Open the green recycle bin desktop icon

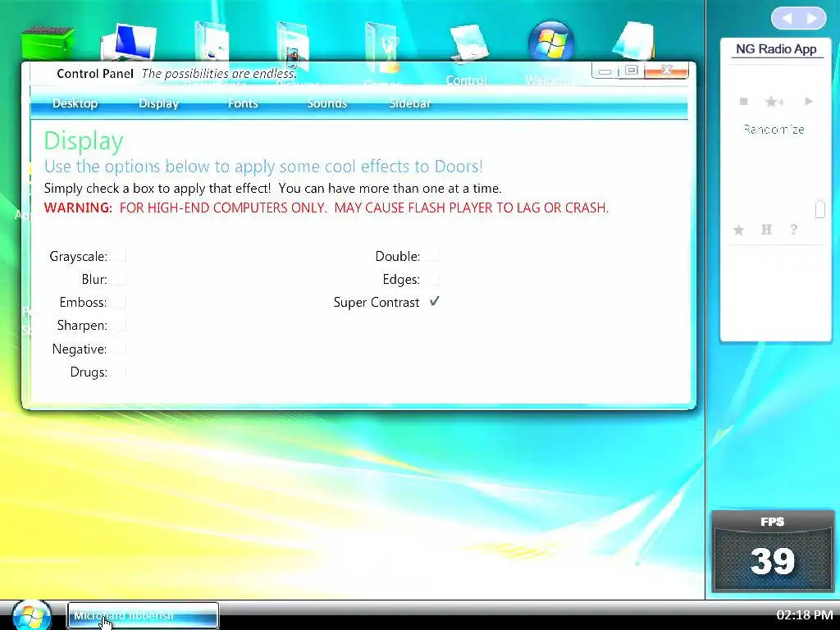47,44
